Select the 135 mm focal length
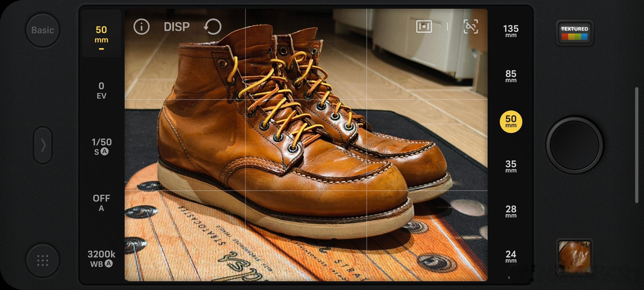This screenshot has width=644, height=290. pos(511,31)
